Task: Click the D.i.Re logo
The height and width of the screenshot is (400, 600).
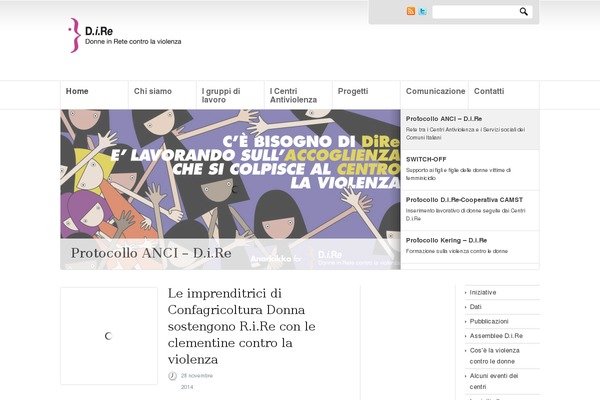Action: tap(125, 35)
